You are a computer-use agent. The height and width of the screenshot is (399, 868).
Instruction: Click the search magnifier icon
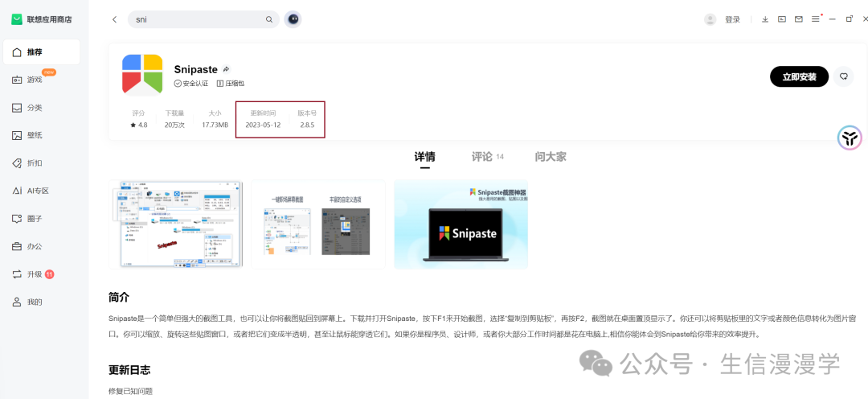point(269,19)
